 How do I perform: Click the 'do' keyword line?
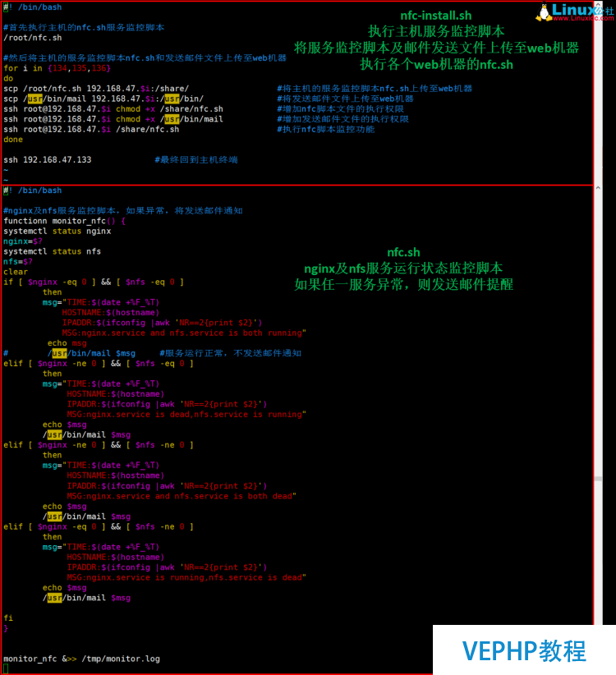click(x=8, y=78)
